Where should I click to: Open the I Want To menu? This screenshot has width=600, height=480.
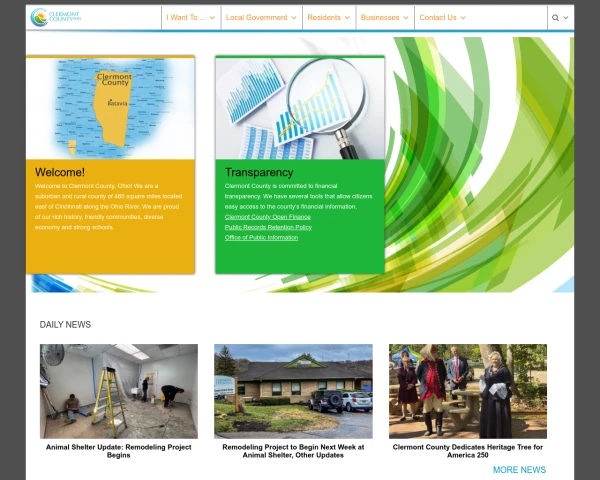click(x=186, y=18)
